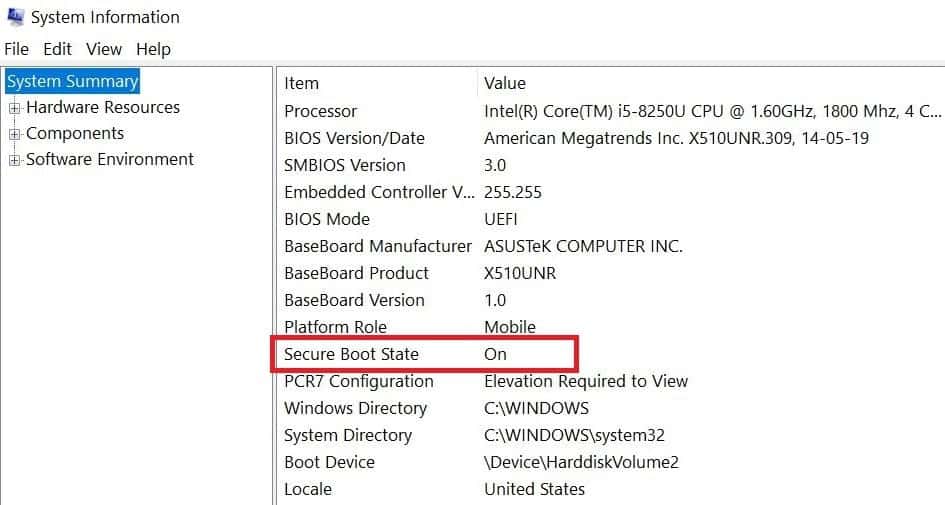Select the Boot Device row
This screenshot has width=945, height=505.
pyautogui.click(x=329, y=462)
